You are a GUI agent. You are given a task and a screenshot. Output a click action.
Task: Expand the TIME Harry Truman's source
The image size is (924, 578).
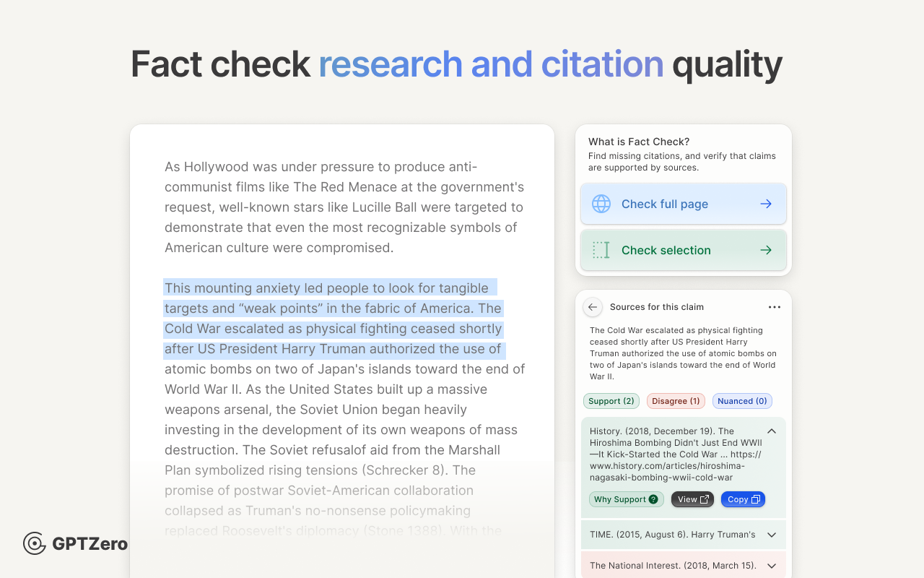771,534
